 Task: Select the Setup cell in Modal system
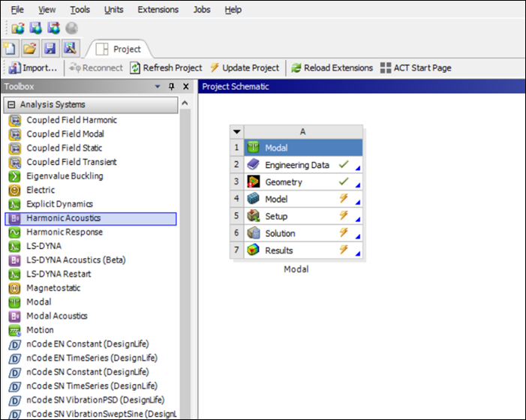coord(275,217)
